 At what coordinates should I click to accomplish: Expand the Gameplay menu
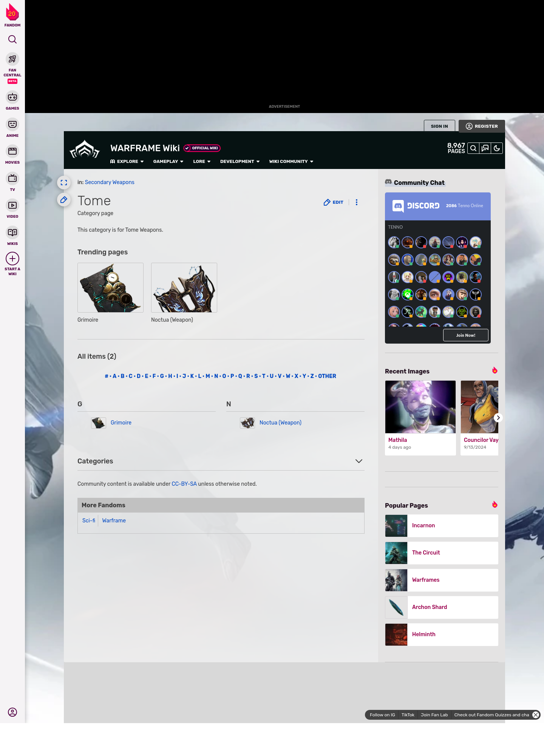pyautogui.click(x=168, y=161)
